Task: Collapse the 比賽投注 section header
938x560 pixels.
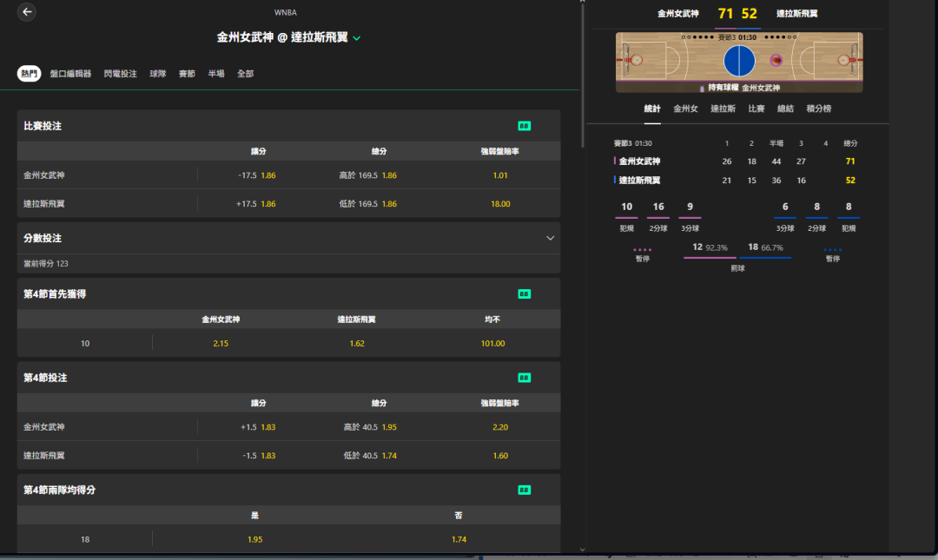Action: [x=288, y=126]
